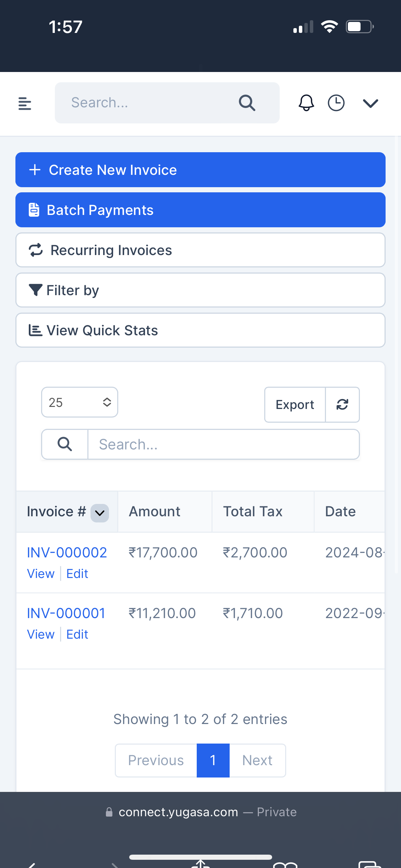
Task: Focus the table Search input field
Action: [223, 444]
